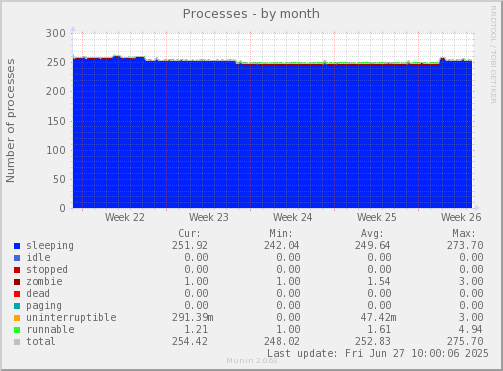Viewport: 503px width, 371px height.
Task: Click sleeping maximum value 273.70
Action: pos(465,246)
